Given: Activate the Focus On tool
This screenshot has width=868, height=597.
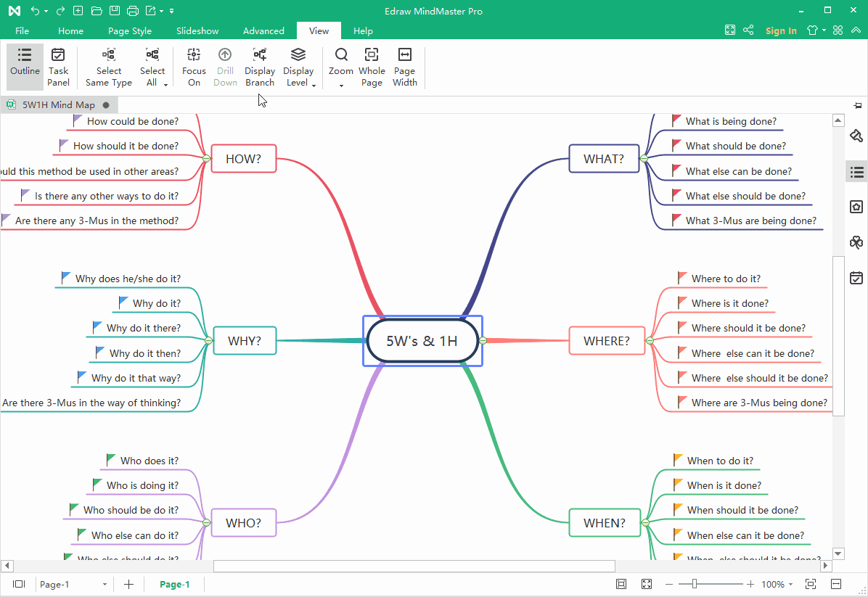Looking at the screenshot, I should pos(193,64).
